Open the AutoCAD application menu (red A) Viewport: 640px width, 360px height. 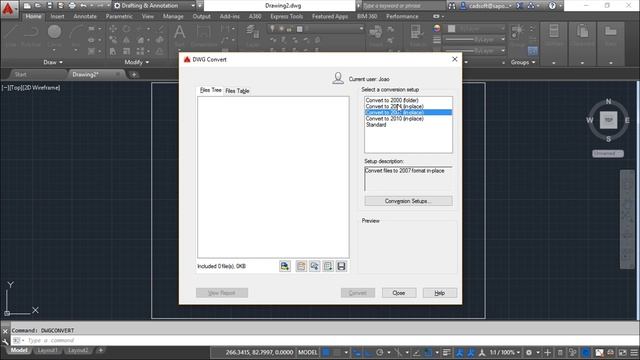tap(8, 9)
